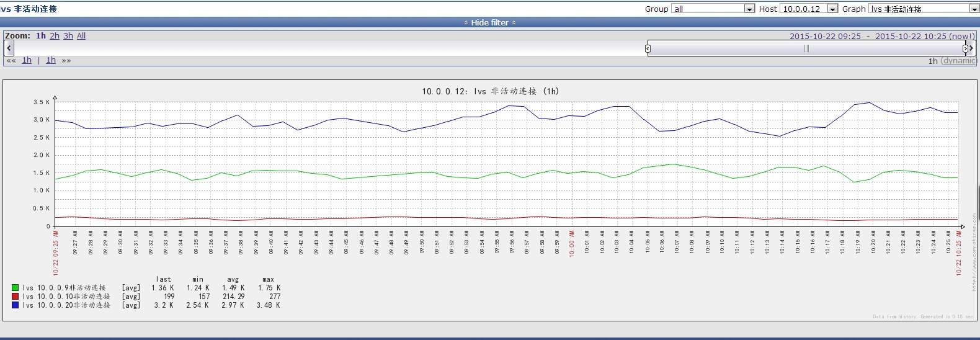This screenshot has height=340, width=980.
Task: Click the graph title 10.0.0.12: lvs 非活动连接 (1h)
Action: point(491,91)
